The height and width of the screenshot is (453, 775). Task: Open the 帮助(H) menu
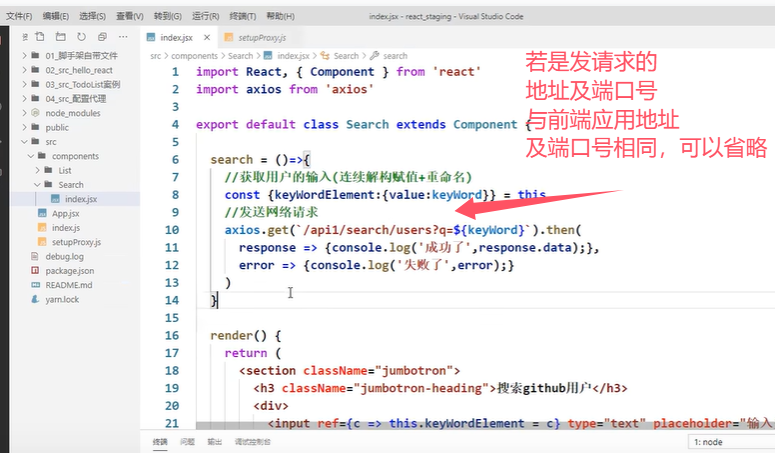pos(280,16)
